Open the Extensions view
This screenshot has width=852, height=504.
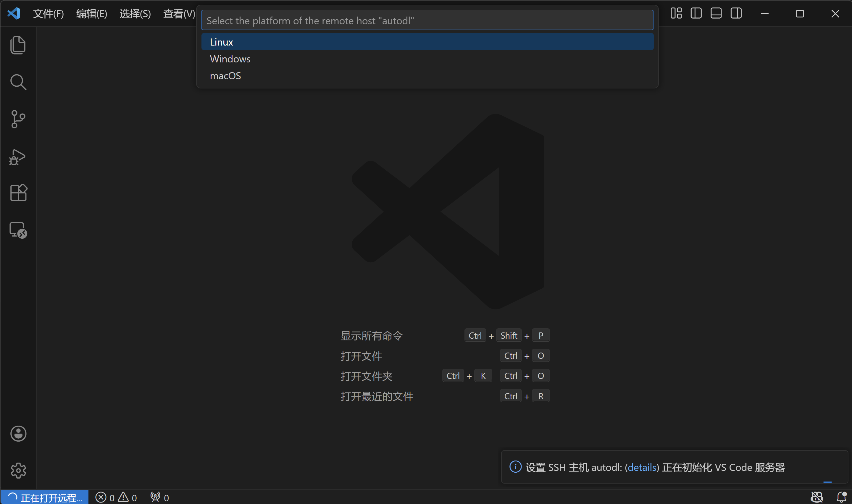pos(18,193)
